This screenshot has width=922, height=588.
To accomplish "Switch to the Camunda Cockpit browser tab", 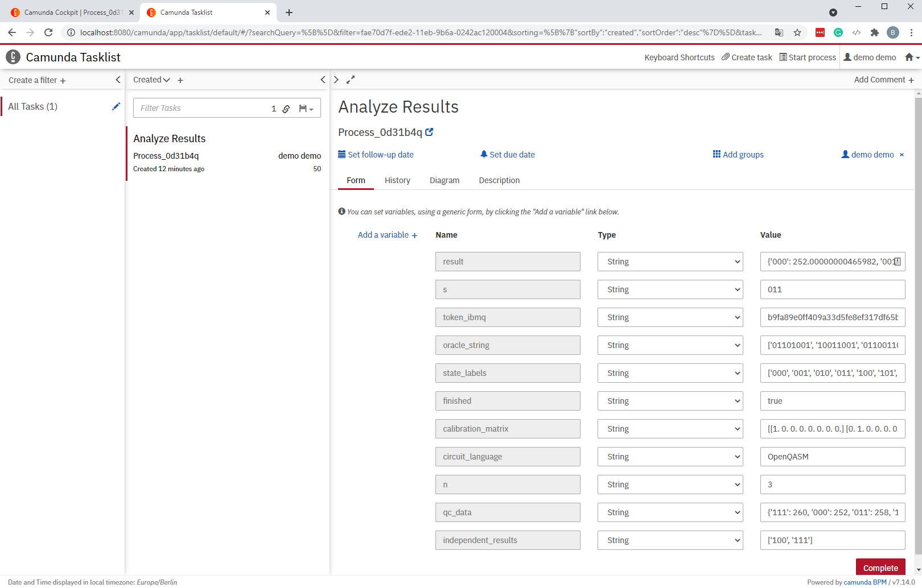I will coord(72,13).
